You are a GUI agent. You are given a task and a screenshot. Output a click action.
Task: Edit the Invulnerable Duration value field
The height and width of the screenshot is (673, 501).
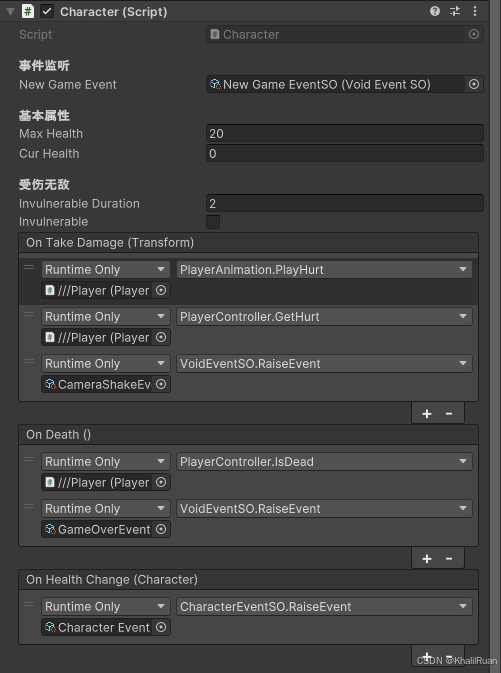(345, 203)
